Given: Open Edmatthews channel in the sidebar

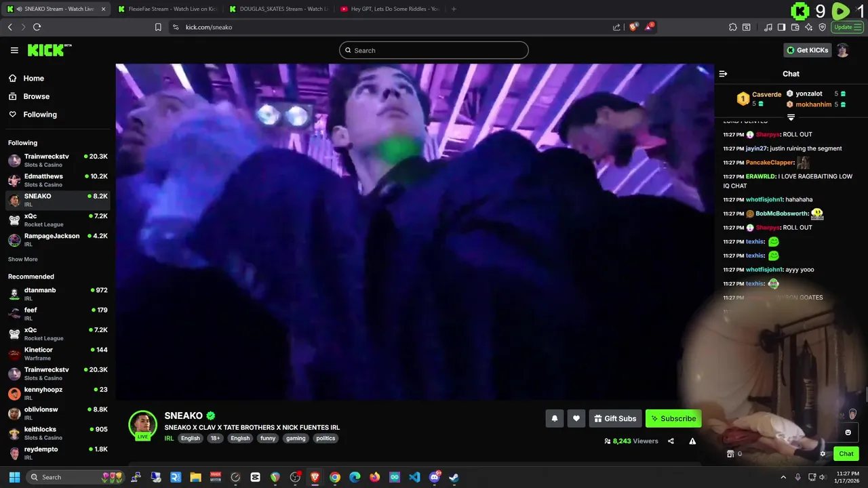Looking at the screenshot, I should click(58, 180).
